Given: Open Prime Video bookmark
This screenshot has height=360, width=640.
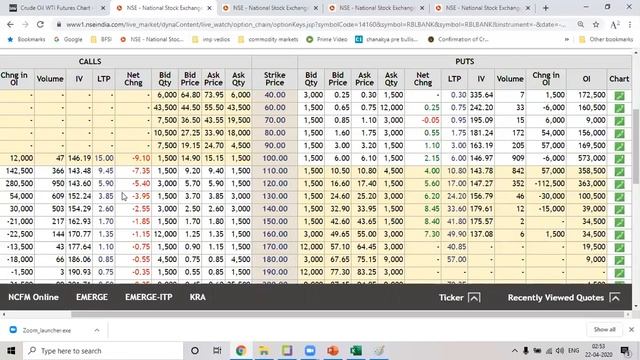Looking at the screenshot, I should (327, 40).
